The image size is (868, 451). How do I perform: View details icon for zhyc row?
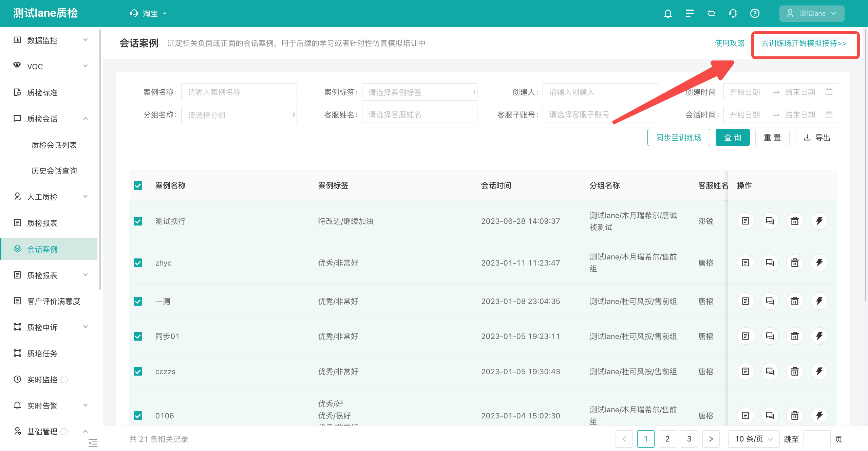tap(746, 263)
